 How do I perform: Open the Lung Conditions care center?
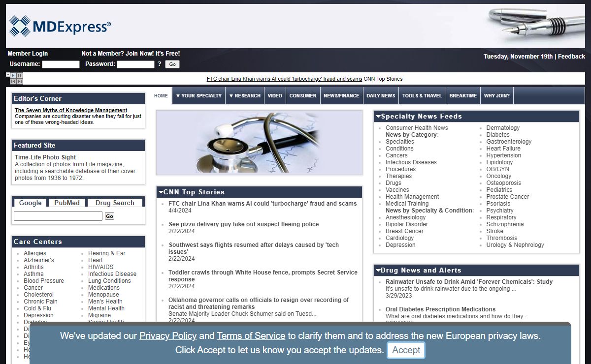(109, 281)
